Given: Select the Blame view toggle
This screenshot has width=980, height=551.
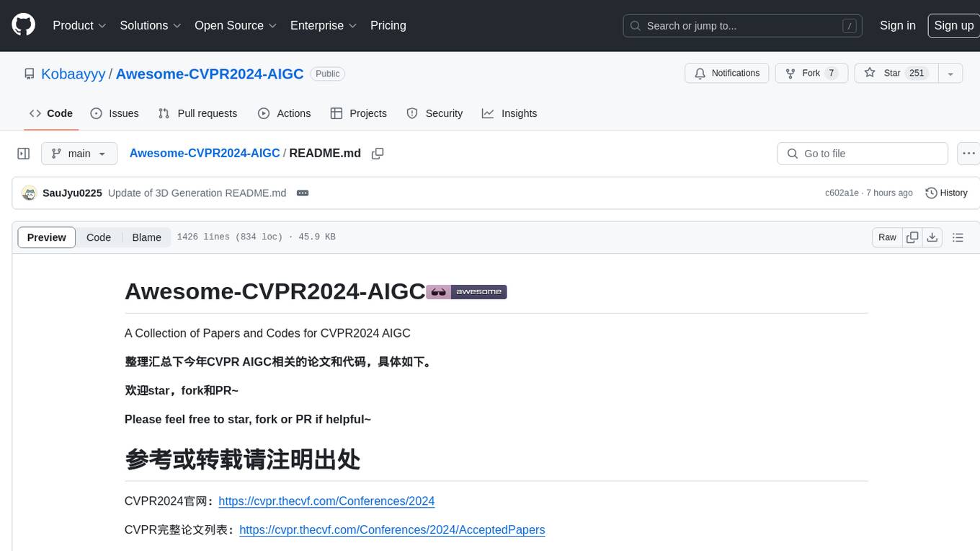Looking at the screenshot, I should point(146,237).
